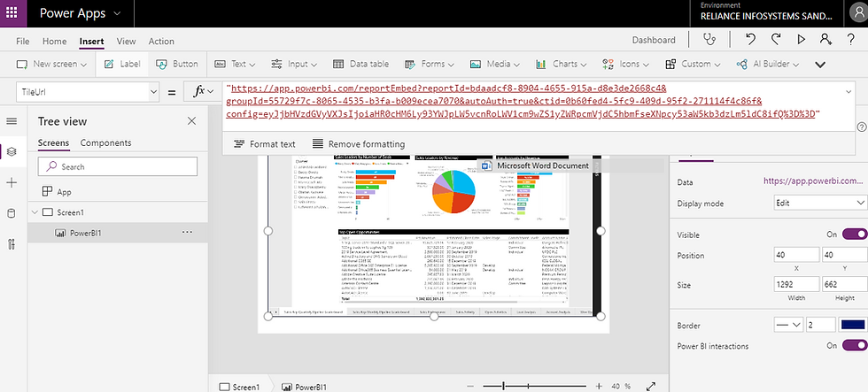Open the Charts dropdown
Viewport: 868px width, 392px height.
click(562, 64)
